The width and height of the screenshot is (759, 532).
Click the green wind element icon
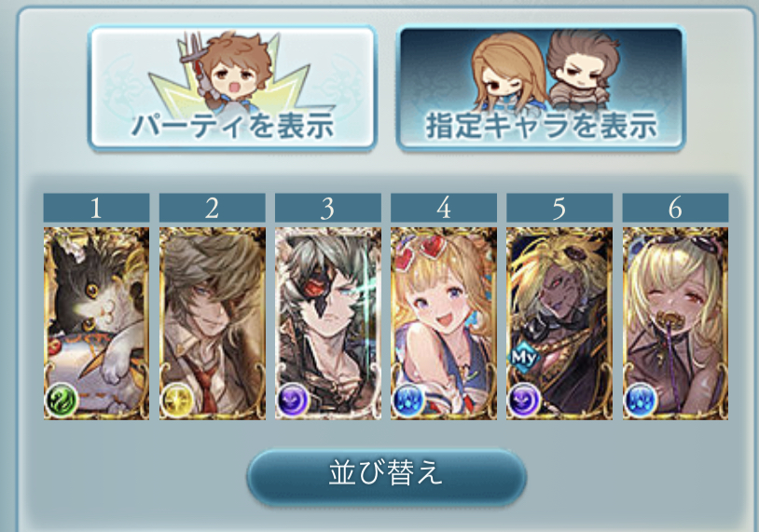[61, 400]
